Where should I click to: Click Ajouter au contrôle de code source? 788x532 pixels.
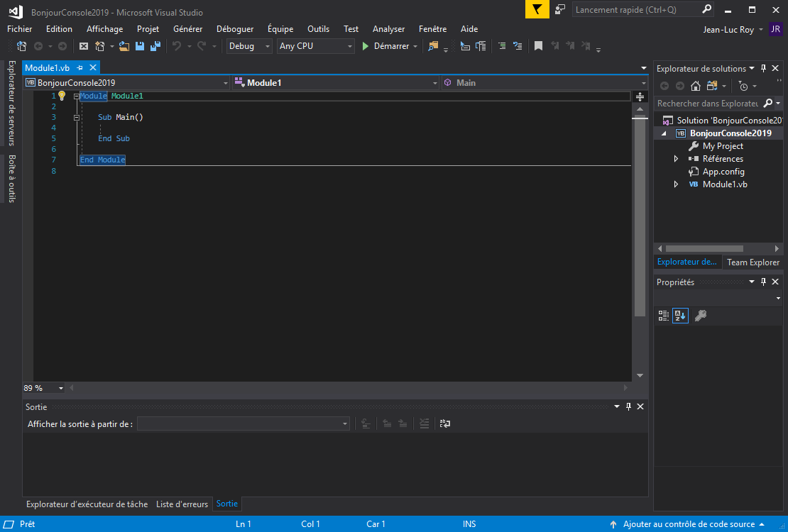(x=687, y=524)
